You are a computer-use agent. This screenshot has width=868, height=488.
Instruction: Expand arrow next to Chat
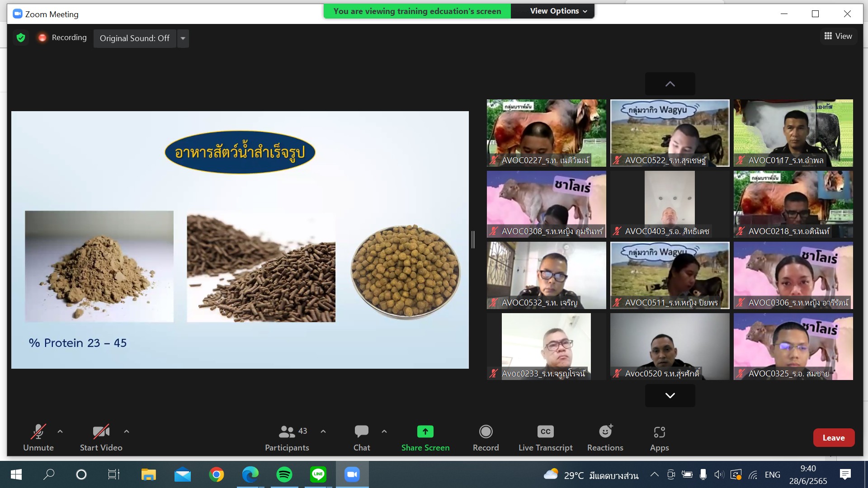pyautogui.click(x=384, y=432)
